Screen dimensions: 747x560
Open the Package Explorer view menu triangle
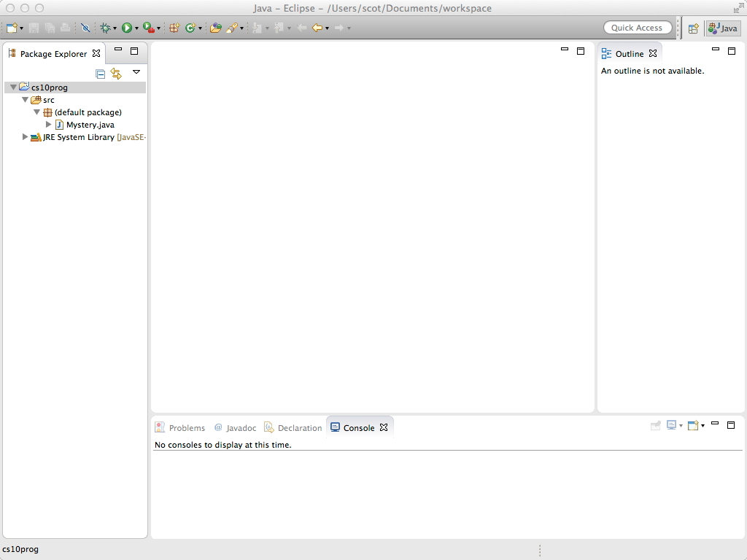click(136, 72)
